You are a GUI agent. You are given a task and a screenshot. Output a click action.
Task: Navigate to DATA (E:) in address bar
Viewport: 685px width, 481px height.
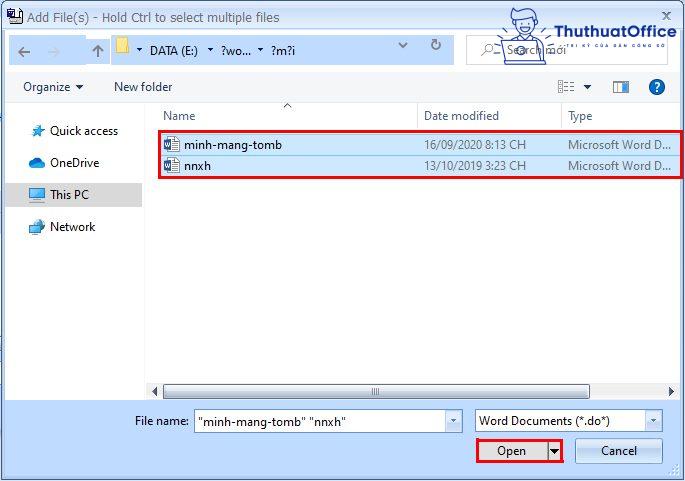[174, 51]
